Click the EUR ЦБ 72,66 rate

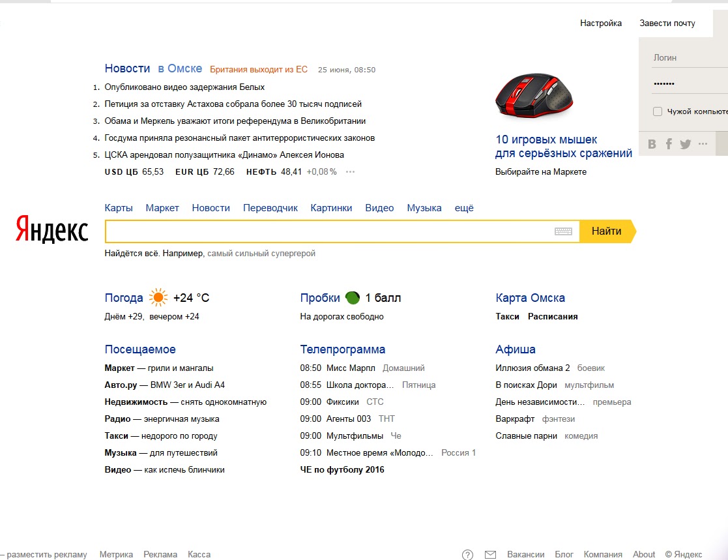pos(205,172)
